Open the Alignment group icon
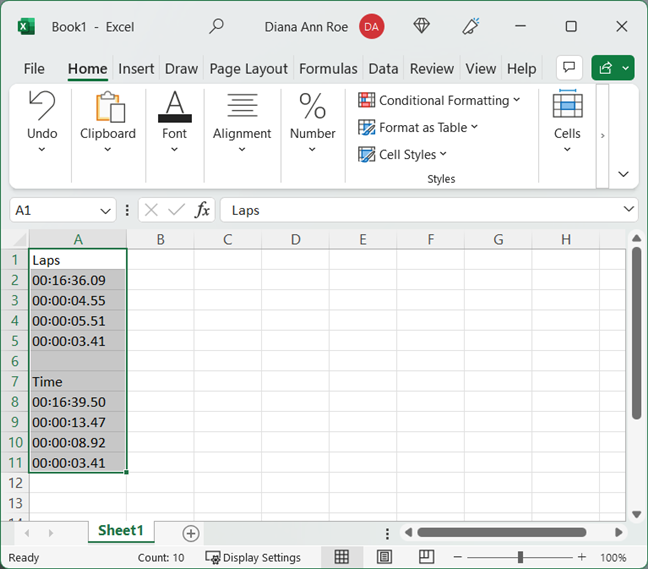648x569 pixels. point(242,107)
